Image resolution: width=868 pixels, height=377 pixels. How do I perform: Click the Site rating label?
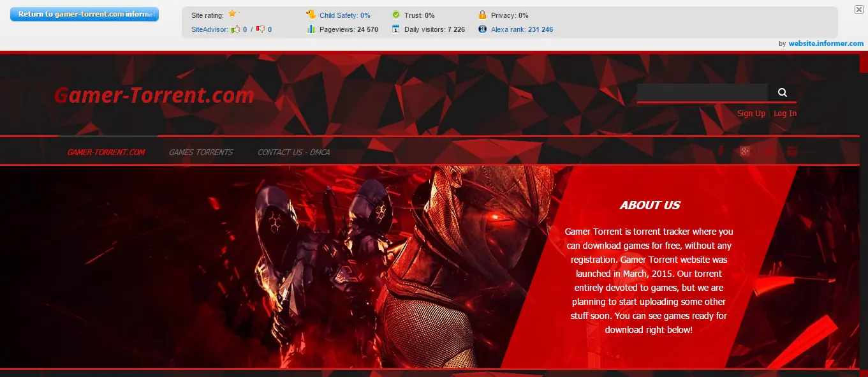click(207, 15)
